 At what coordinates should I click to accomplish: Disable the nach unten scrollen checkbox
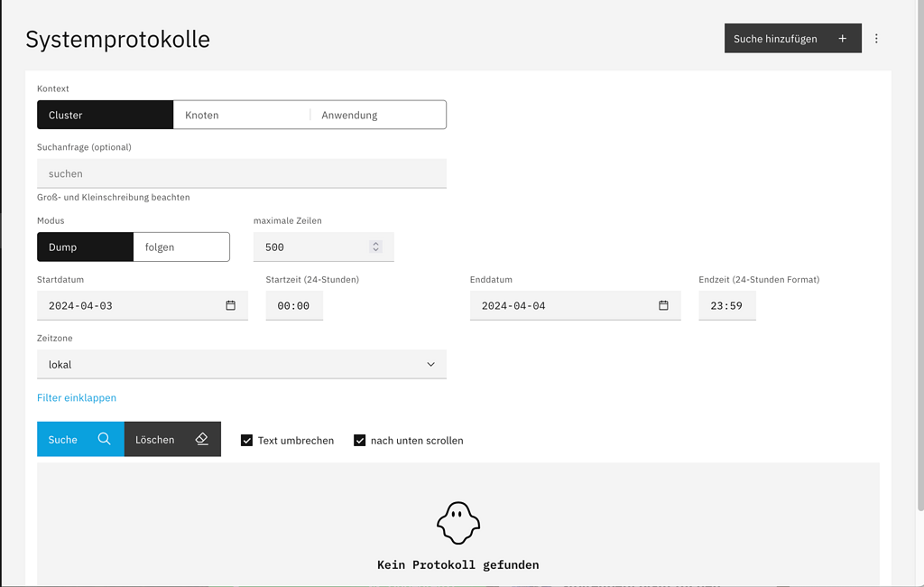pos(359,441)
